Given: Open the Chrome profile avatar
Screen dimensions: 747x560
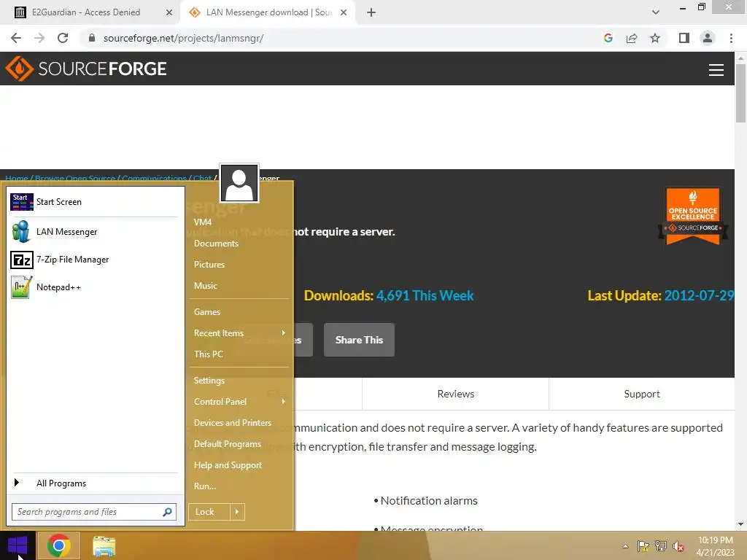Looking at the screenshot, I should 708,38.
